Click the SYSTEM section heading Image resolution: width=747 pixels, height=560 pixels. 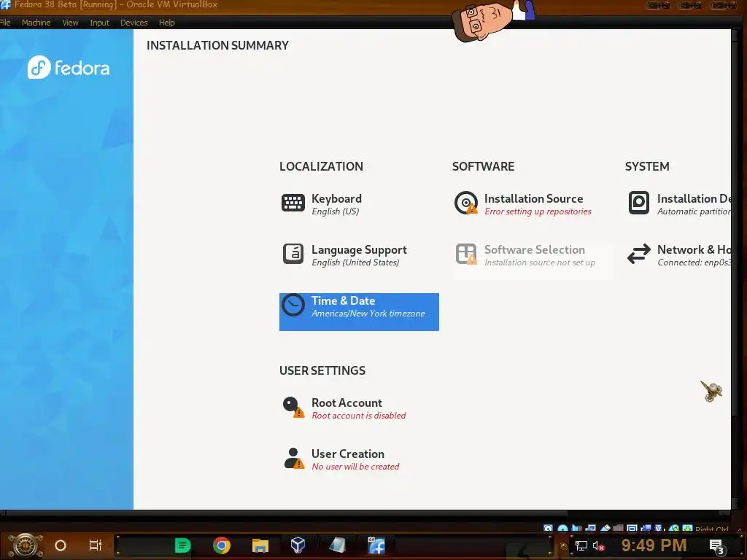[647, 166]
